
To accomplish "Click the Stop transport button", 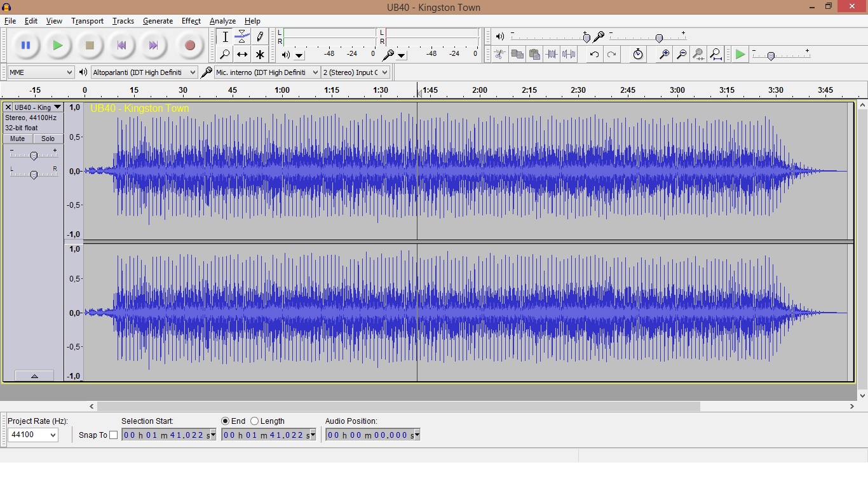I will [x=90, y=45].
